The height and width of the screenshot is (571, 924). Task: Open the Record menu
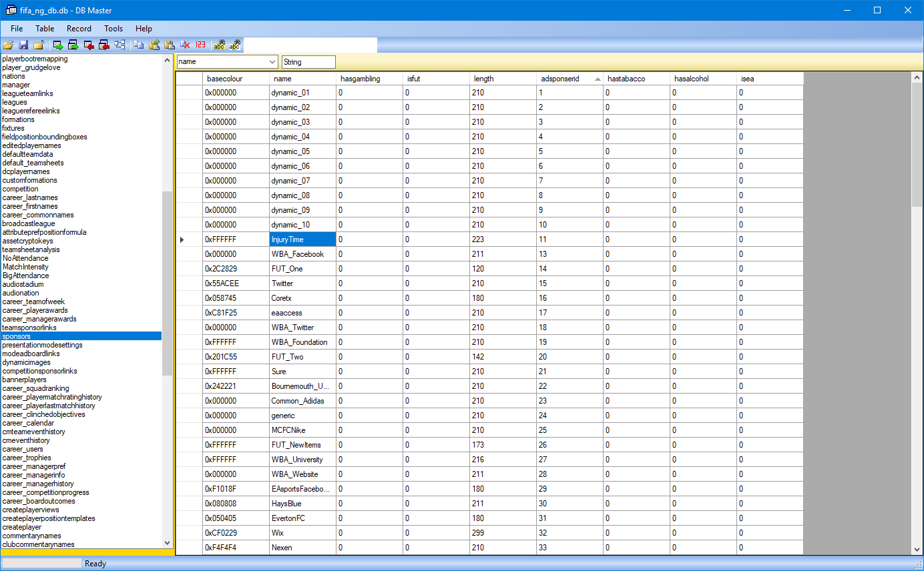79,29
